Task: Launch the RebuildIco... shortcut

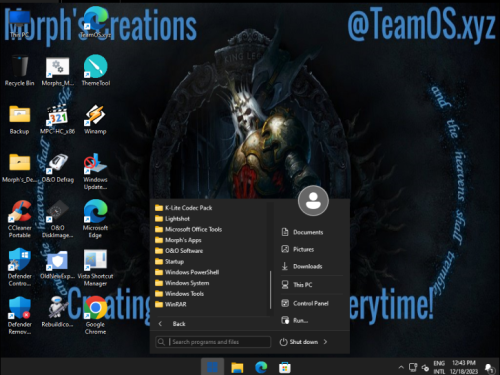Action: (x=57, y=312)
